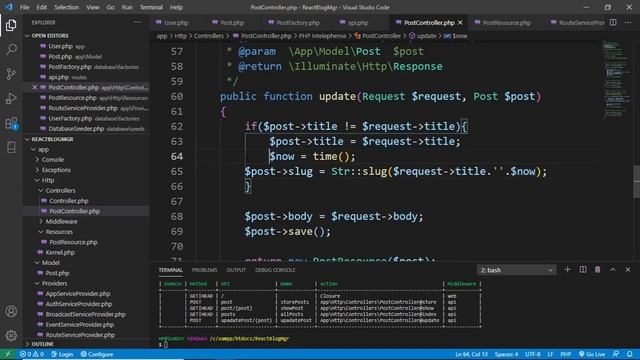The height and width of the screenshot is (360, 640).
Task: Split the editor right
Action: [x=613, y=22]
